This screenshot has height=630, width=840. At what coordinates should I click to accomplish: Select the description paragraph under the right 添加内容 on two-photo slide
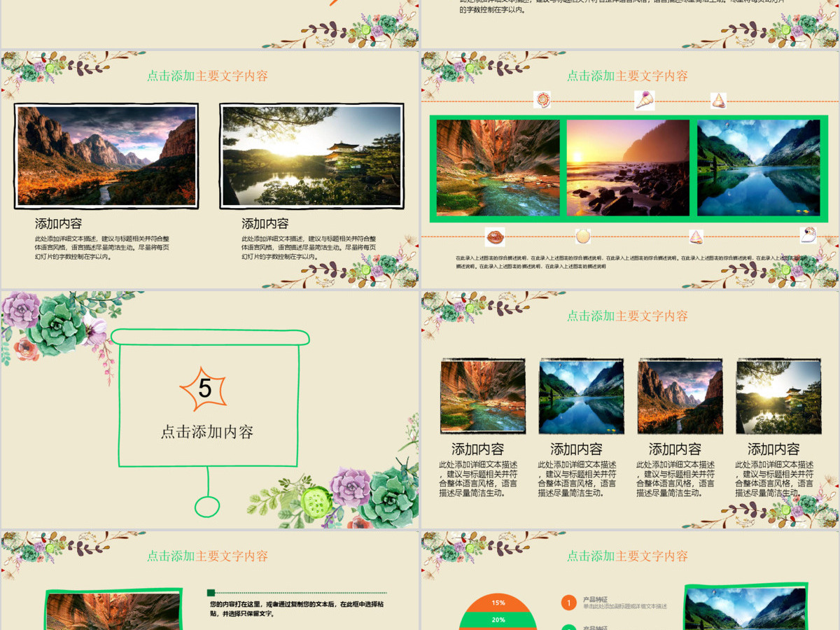pyautogui.click(x=309, y=248)
